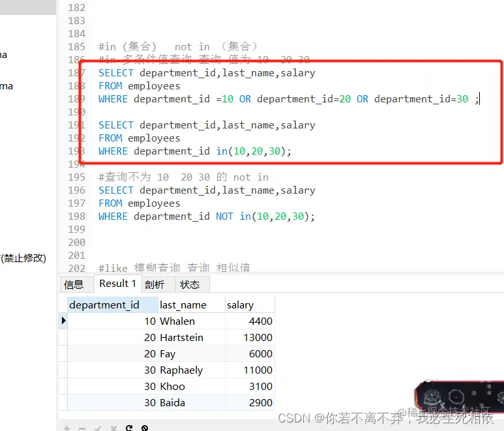
Task: Click FROM employees on line 197
Action: tap(139, 203)
